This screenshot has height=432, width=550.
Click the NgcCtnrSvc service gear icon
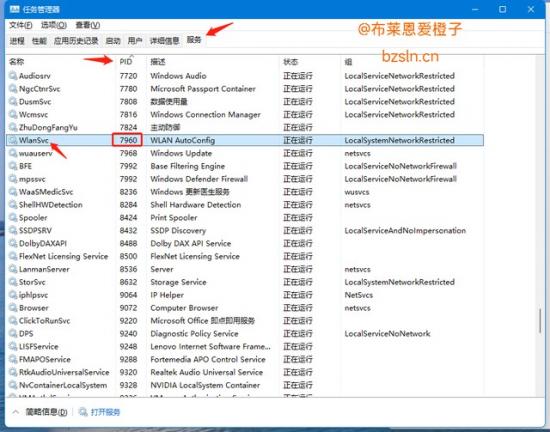coord(13,89)
